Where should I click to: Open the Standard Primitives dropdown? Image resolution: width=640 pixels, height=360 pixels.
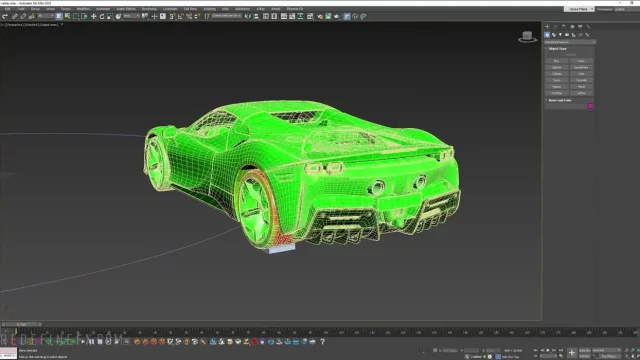point(570,42)
